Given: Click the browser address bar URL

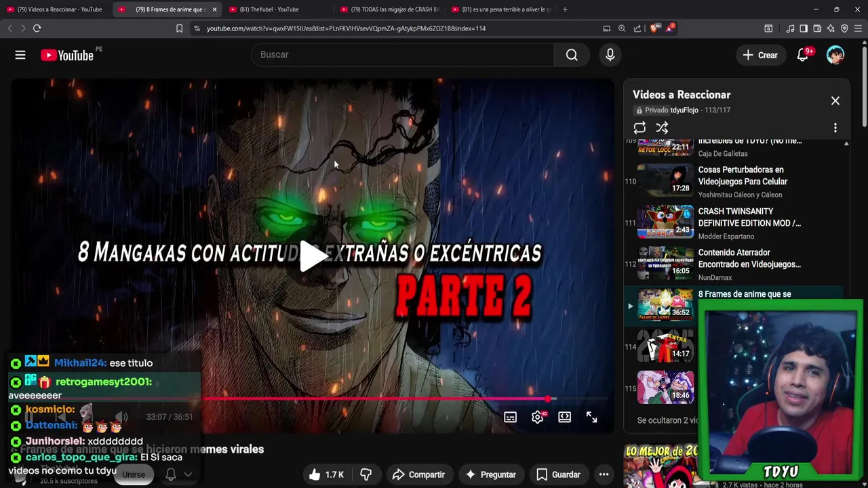Looking at the screenshot, I should 346,28.
